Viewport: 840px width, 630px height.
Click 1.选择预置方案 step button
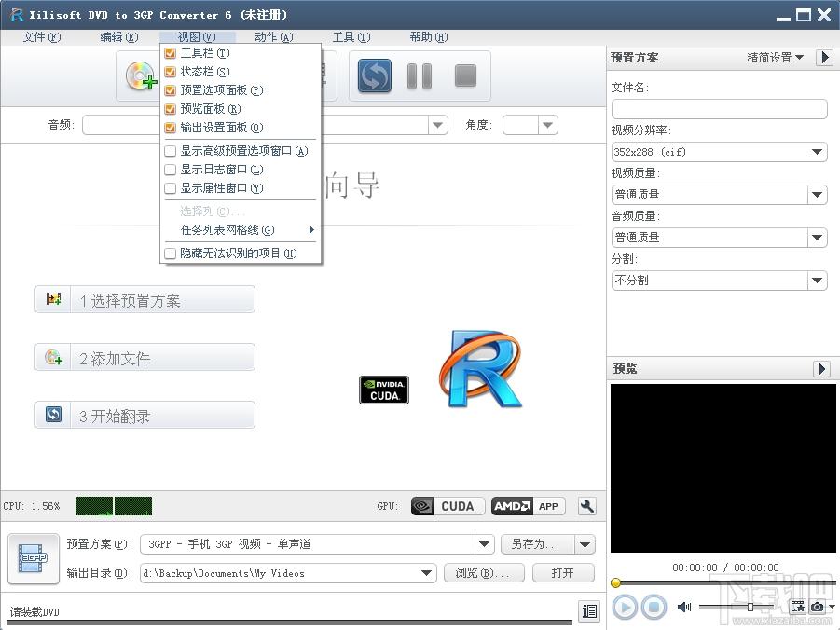145,299
